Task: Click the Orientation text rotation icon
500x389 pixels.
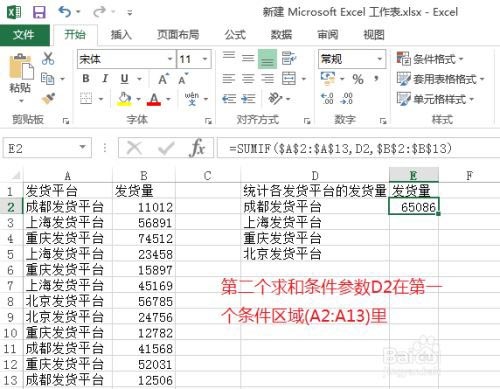Action: tap(275, 99)
